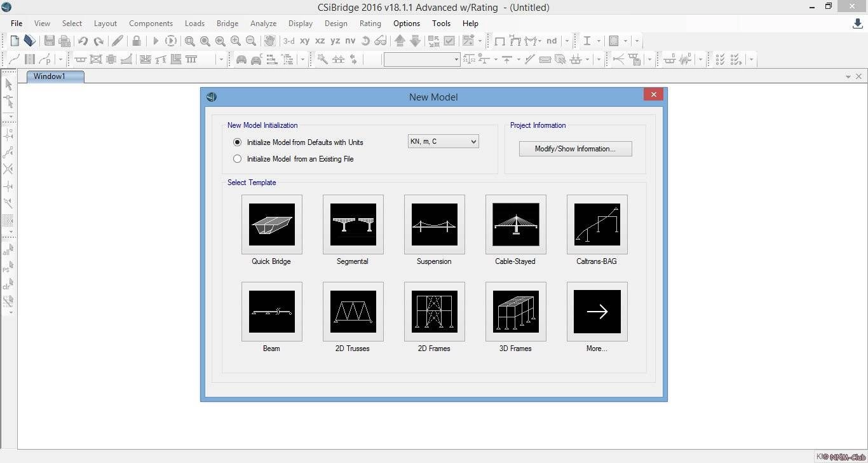Viewport: 868px width, 463px height.
Task: Click the Redo arrow icon
Action: (x=98, y=41)
